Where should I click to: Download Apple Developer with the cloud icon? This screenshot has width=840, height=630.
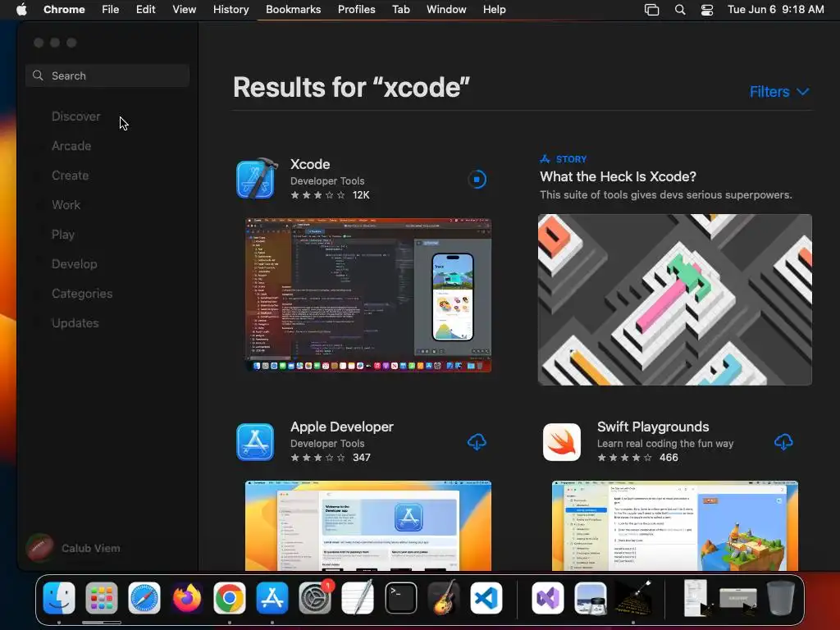pos(477,442)
